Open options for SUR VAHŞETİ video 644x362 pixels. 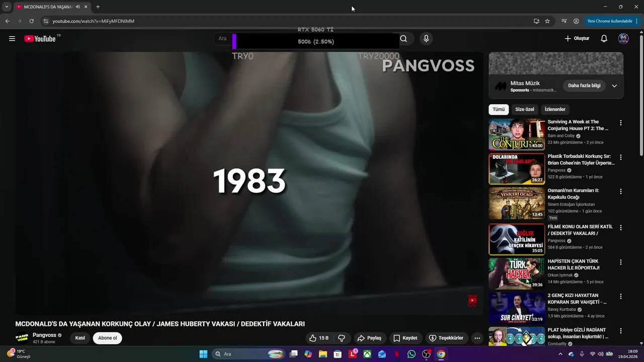pyautogui.click(x=620, y=297)
